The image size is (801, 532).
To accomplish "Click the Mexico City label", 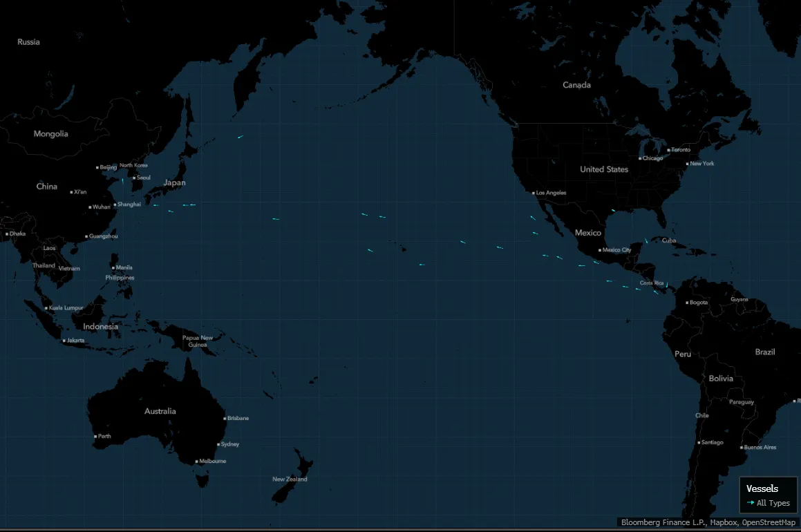I will (x=616, y=250).
